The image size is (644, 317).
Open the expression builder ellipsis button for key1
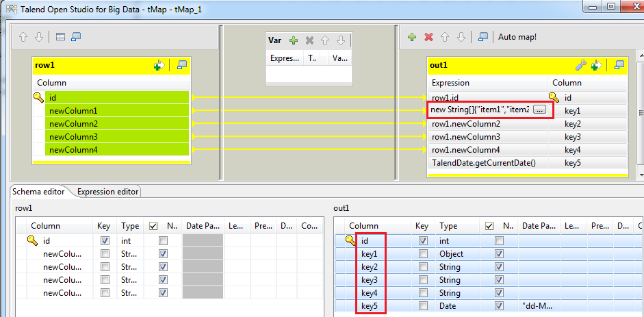tap(540, 110)
